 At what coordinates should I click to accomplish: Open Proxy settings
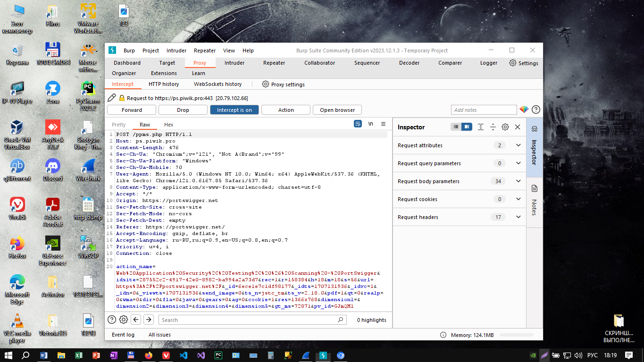[283, 84]
